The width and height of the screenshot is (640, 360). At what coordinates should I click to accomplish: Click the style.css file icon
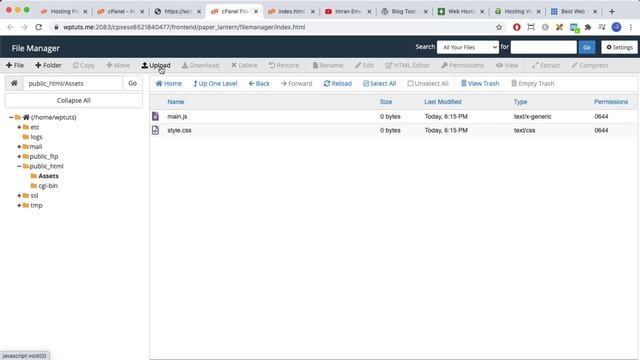click(x=156, y=130)
